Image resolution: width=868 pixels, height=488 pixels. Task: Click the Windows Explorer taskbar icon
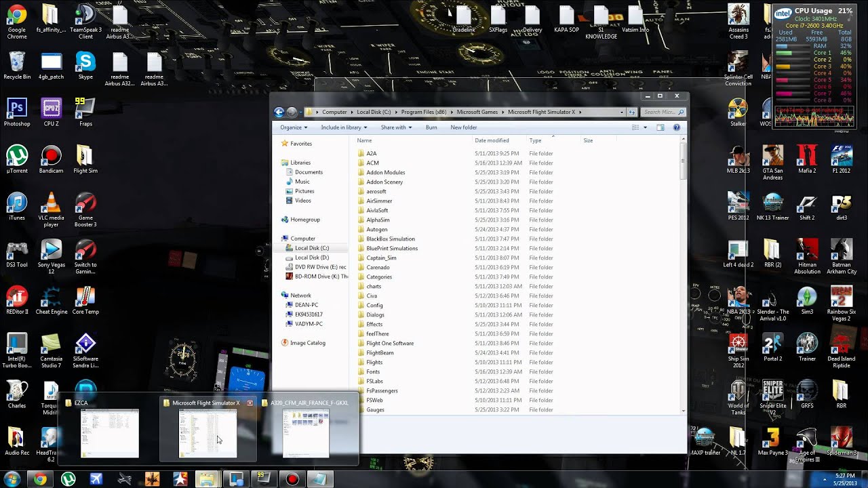(x=207, y=479)
